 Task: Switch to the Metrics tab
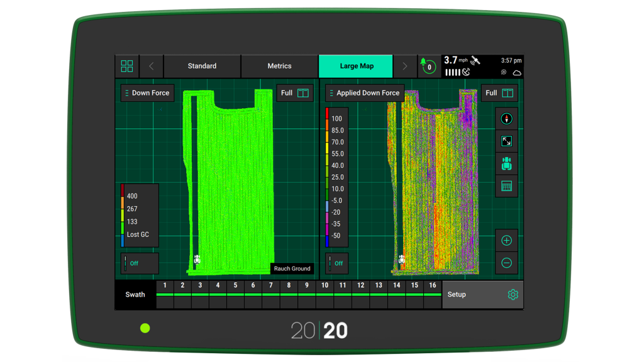tap(279, 66)
